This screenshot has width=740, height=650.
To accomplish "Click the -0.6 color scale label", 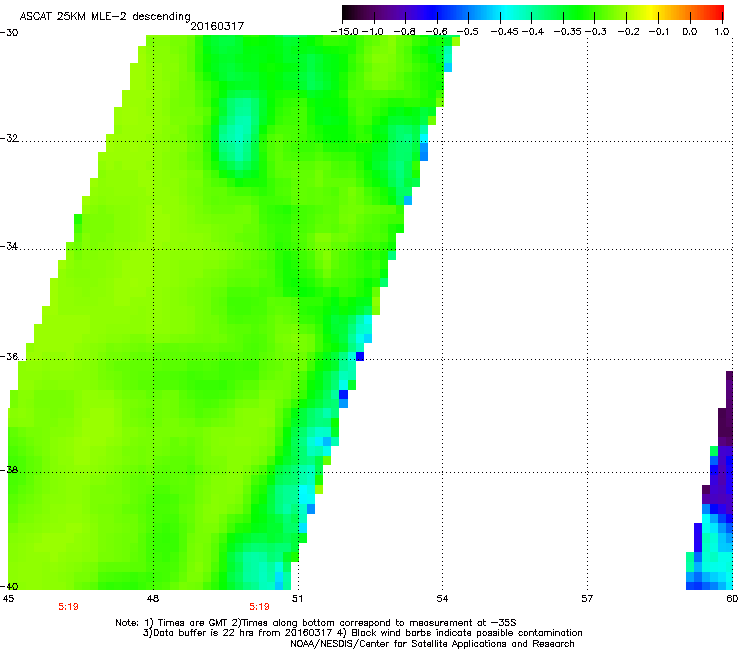I will tap(437, 32).
